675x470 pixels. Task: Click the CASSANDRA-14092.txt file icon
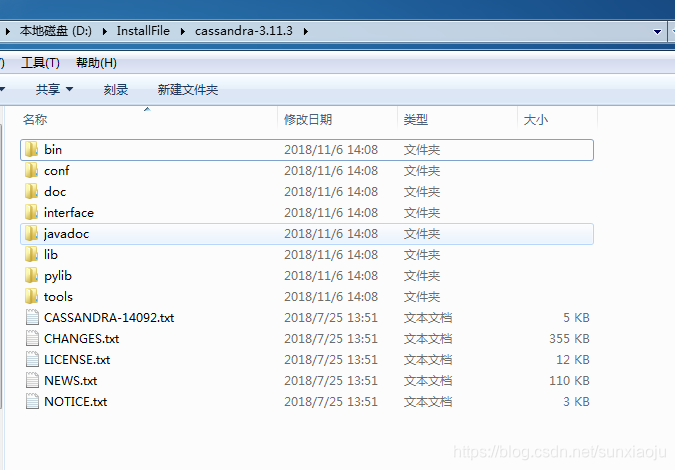point(32,318)
